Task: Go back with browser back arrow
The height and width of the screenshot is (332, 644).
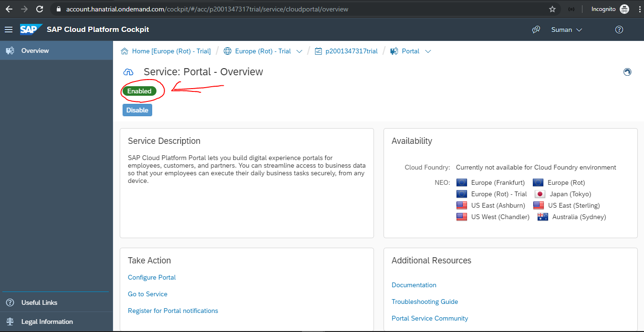Action: tap(9, 9)
